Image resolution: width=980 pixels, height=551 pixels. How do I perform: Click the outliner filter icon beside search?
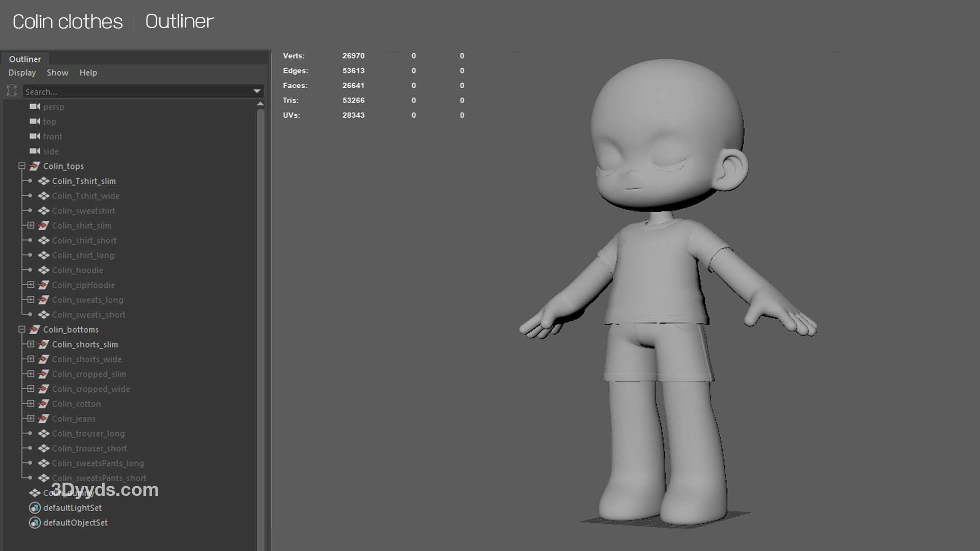[x=12, y=91]
